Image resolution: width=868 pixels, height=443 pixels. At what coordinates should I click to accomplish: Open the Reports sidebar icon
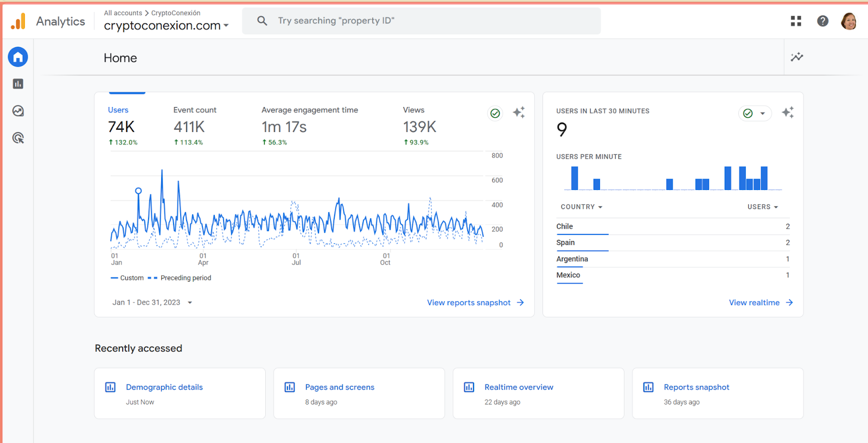(18, 84)
